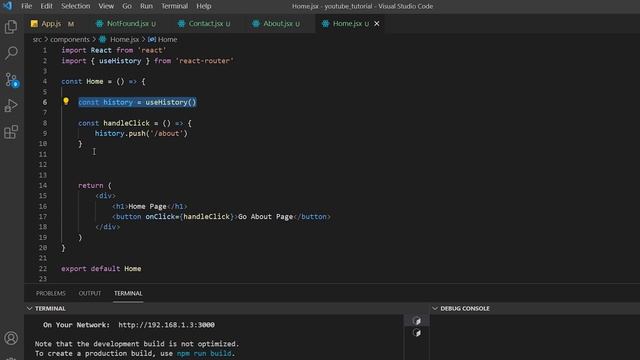Image resolution: width=640 pixels, height=360 pixels.
Task: Click the components breadcrumb segment
Action: point(70,40)
